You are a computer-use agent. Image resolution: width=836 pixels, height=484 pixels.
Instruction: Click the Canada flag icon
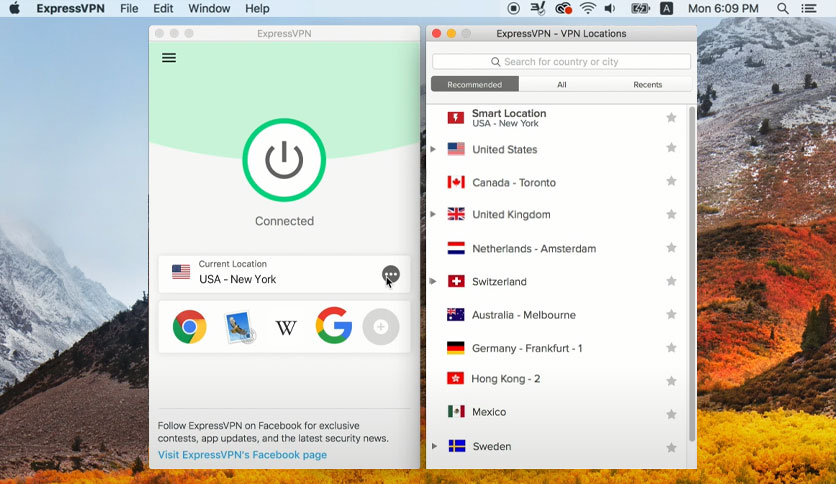[456, 182]
